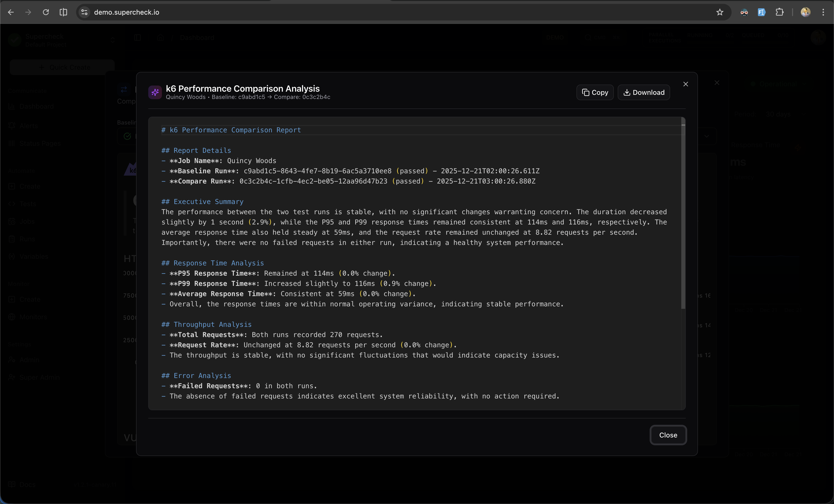Click the purple AI sparkle icon
Screen dimensions: 834x504
pyautogui.click(x=155, y=92)
